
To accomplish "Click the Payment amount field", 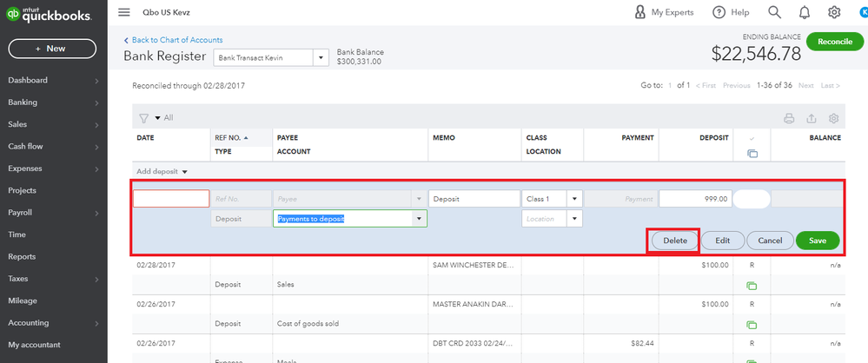I will [x=621, y=199].
